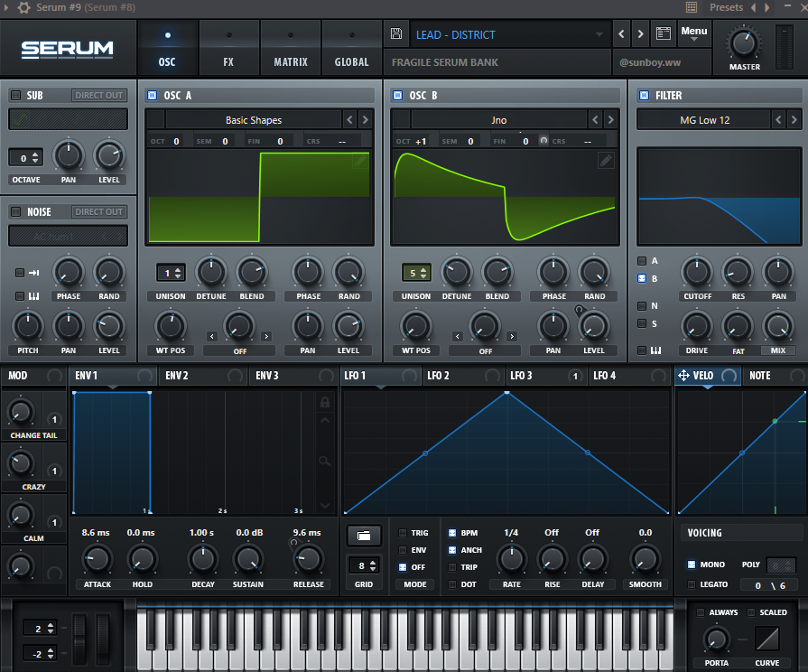Screen dimensions: 808x672
Task: Switch to the MATRIX tab
Action: click(291, 48)
